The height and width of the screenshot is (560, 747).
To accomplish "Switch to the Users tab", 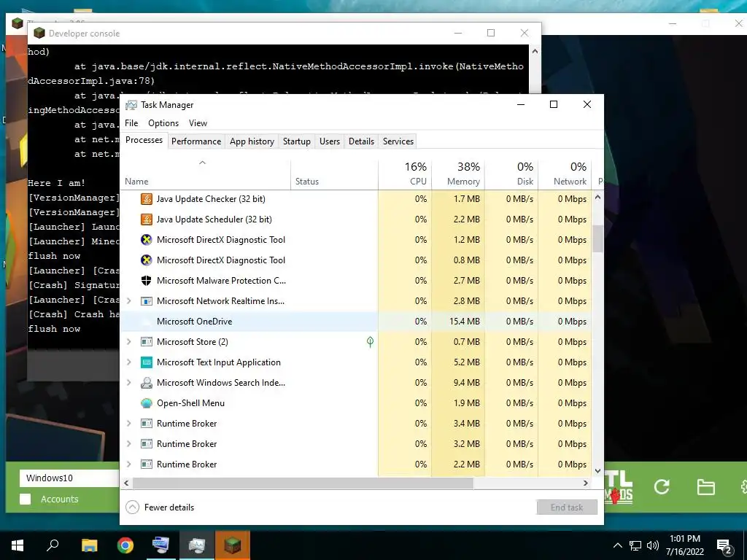I will [x=330, y=141].
